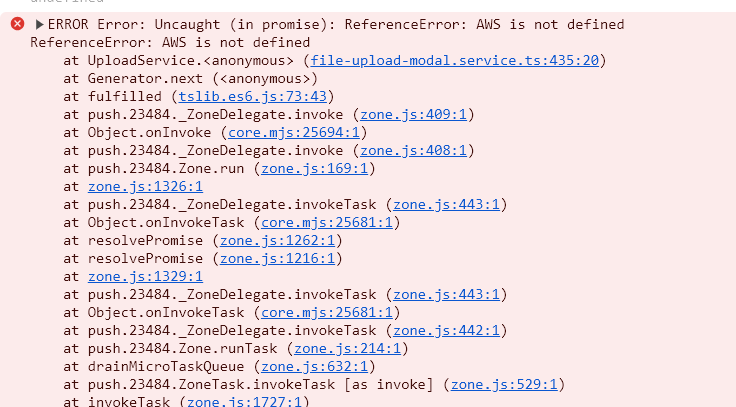736x407 pixels.
Task: Click the red error icon
Action: click(17, 24)
